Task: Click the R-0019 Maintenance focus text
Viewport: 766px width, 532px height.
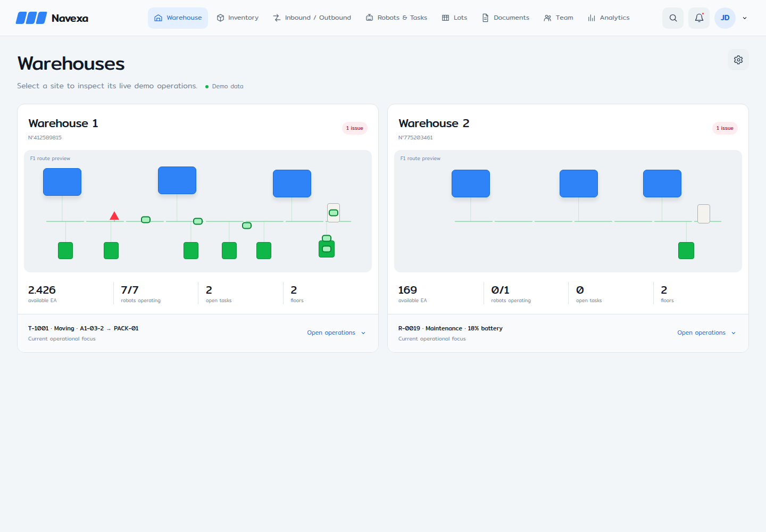Action: [x=451, y=328]
